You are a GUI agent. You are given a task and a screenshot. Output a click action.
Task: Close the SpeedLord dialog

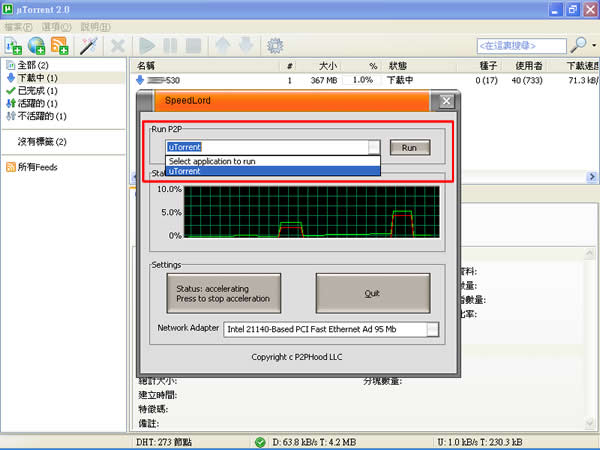click(x=446, y=101)
